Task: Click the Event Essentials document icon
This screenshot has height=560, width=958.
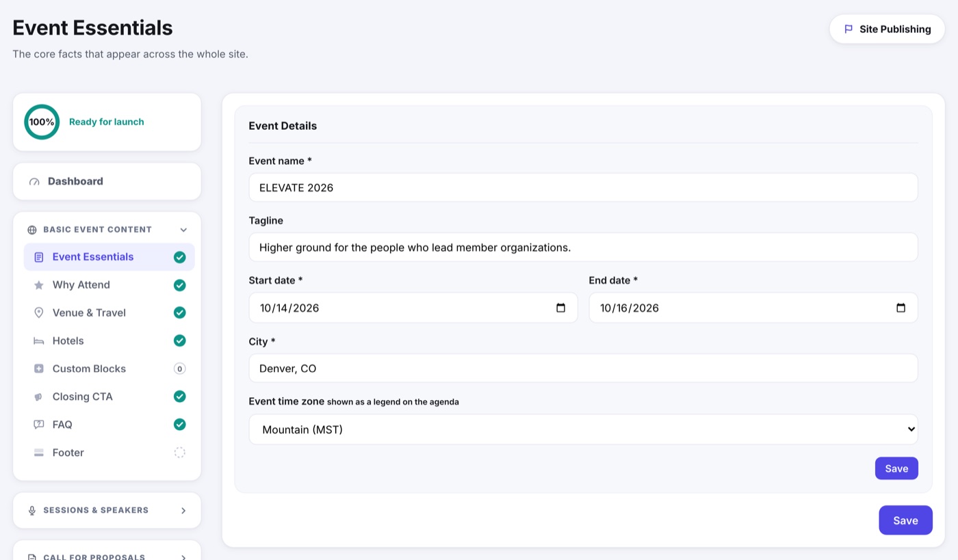Action: click(x=39, y=257)
